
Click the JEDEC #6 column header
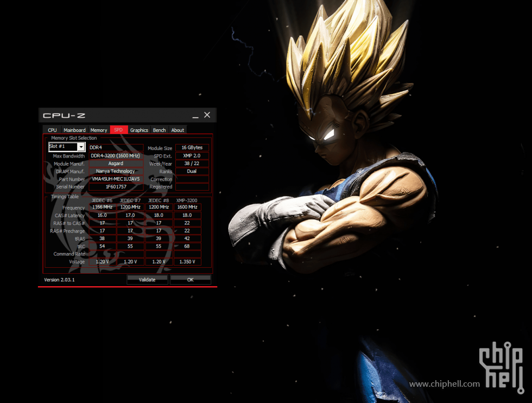click(x=102, y=200)
